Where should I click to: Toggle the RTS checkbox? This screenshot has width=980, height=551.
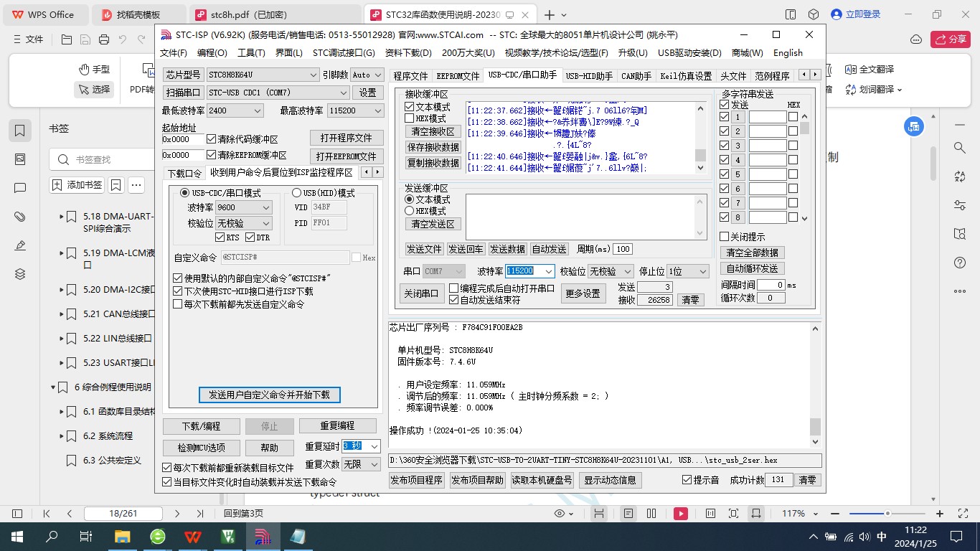click(220, 237)
